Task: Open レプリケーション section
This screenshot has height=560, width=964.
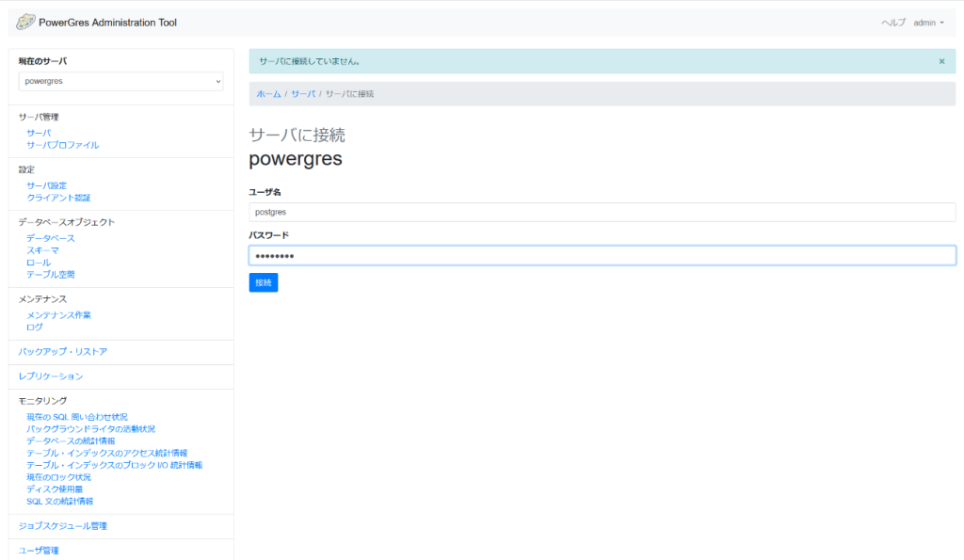Action: 51,376
